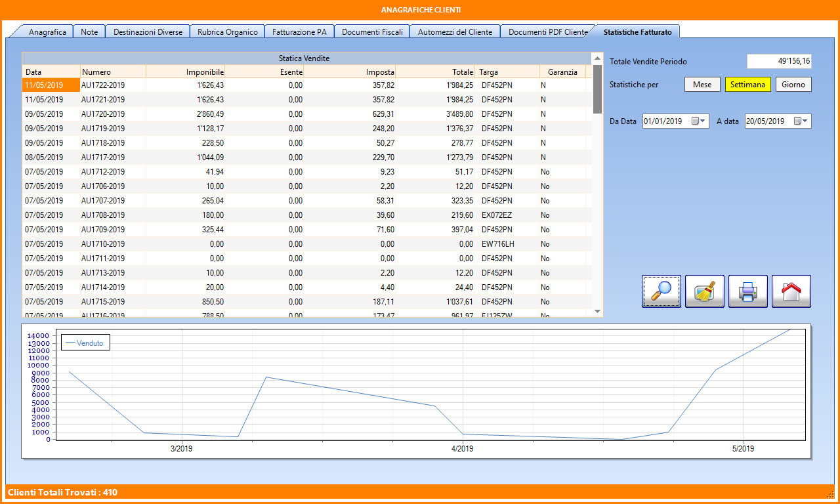Sort by the Data column header
The image size is (840, 504).
(x=51, y=72)
